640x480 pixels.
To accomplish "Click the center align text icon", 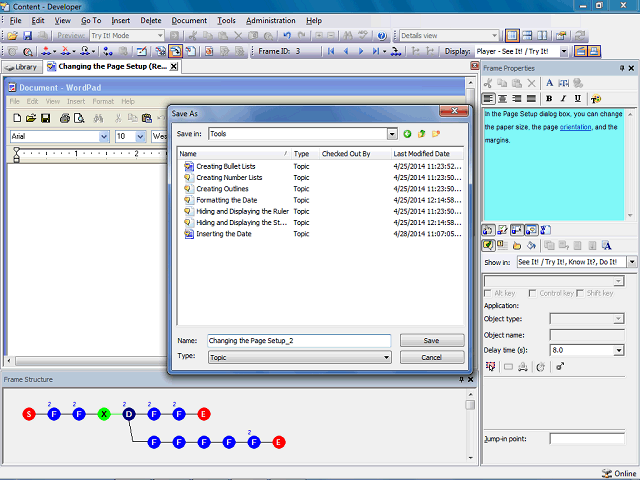I will [502, 99].
